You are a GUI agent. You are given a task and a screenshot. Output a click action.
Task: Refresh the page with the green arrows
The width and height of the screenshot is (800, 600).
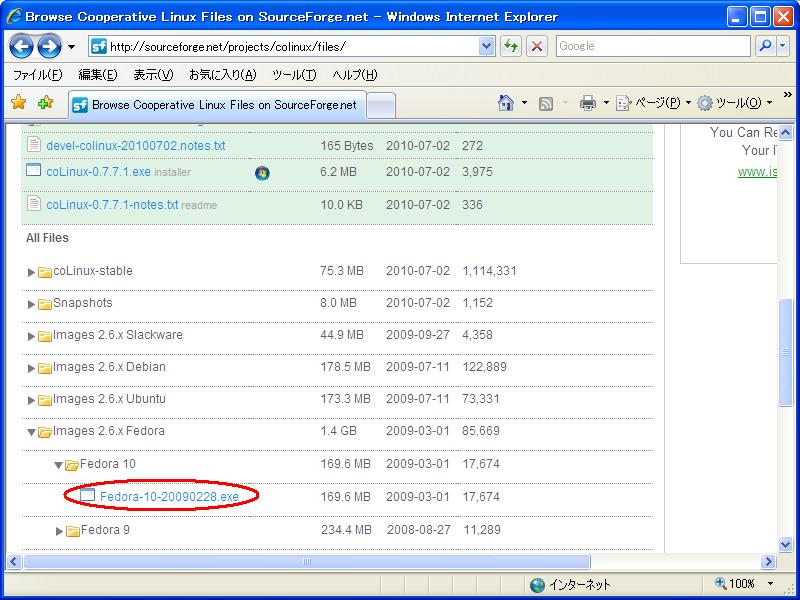511,46
